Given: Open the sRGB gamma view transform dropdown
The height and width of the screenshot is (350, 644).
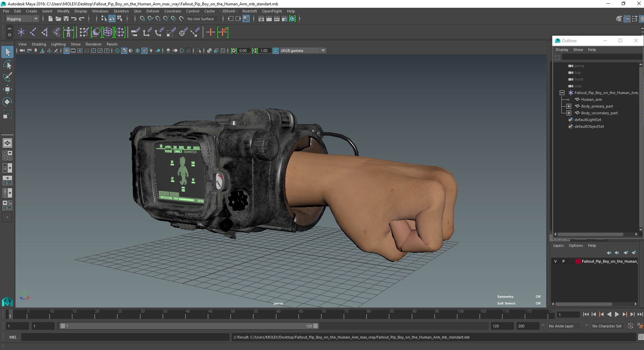Looking at the screenshot, I should click(323, 51).
